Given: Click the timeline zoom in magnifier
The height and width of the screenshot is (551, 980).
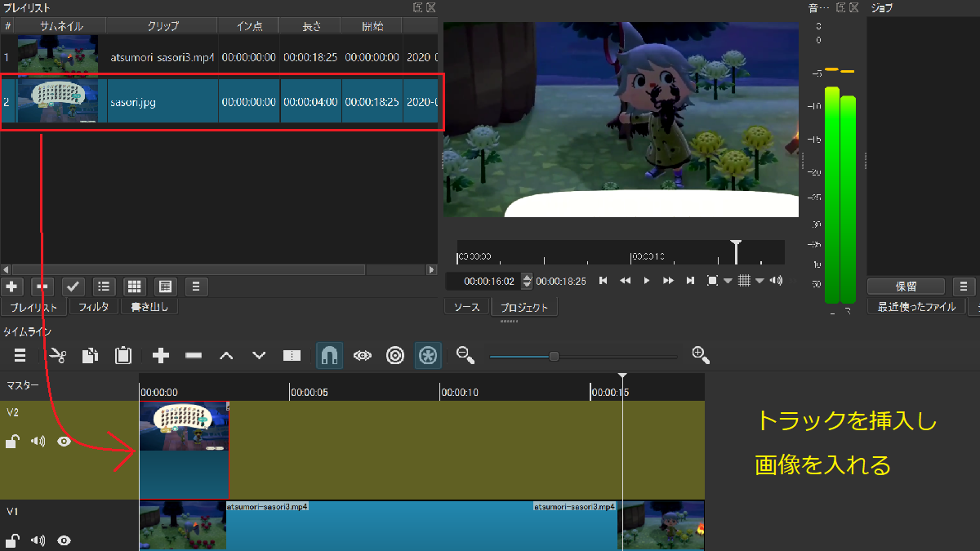Looking at the screenshot, I should coord(700,355).
